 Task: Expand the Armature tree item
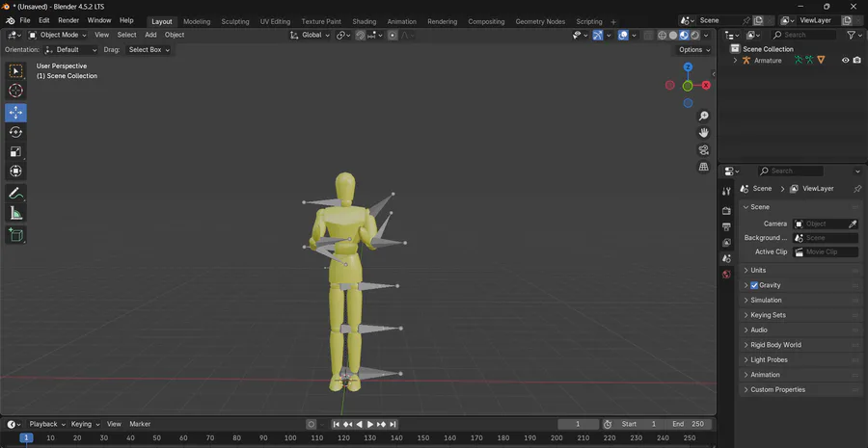[735, 61]
